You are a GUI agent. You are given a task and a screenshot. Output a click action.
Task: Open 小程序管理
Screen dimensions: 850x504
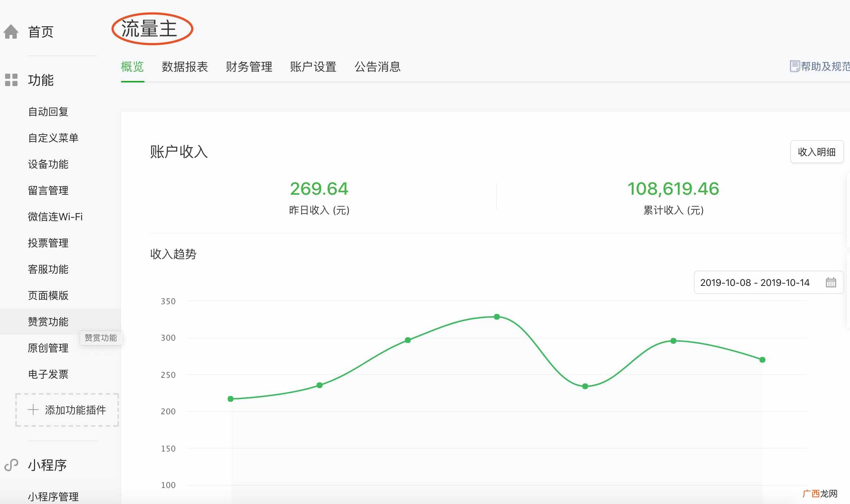tap(53, 496)
